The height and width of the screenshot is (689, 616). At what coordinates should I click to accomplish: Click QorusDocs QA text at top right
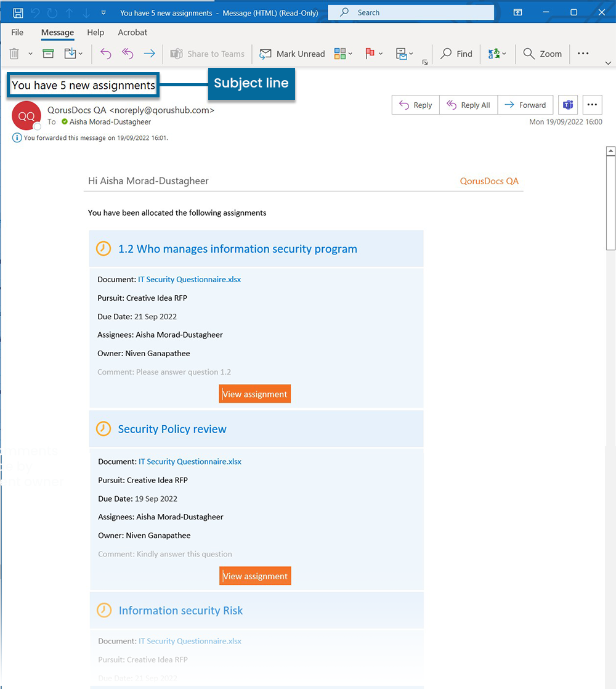coord(489,181)
